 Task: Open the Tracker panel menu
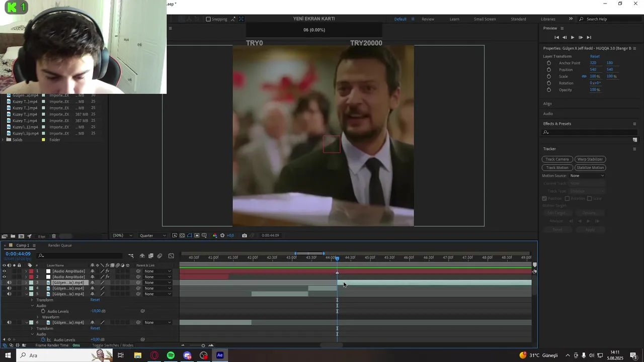(634, 149)
